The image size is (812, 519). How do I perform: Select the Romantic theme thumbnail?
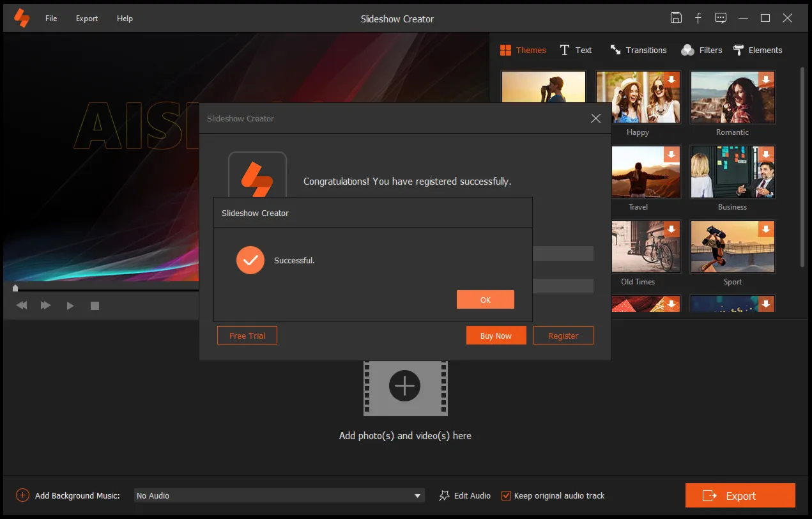point(732,97)
